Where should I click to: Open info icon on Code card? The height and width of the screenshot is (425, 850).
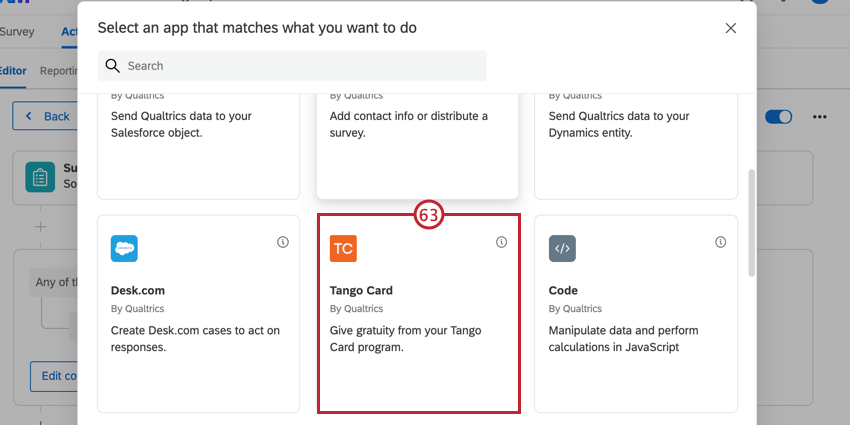pos(721,242)
